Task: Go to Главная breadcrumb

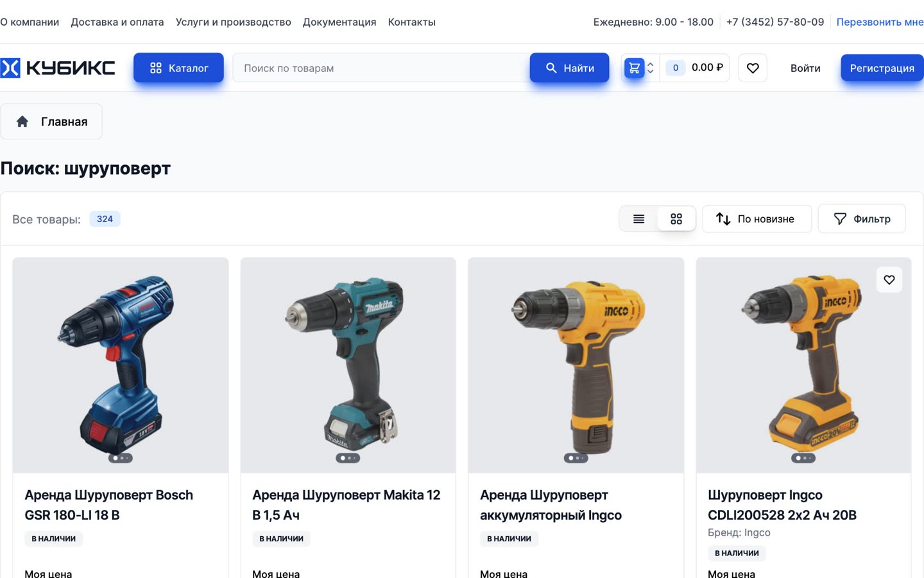Action: 51,121
